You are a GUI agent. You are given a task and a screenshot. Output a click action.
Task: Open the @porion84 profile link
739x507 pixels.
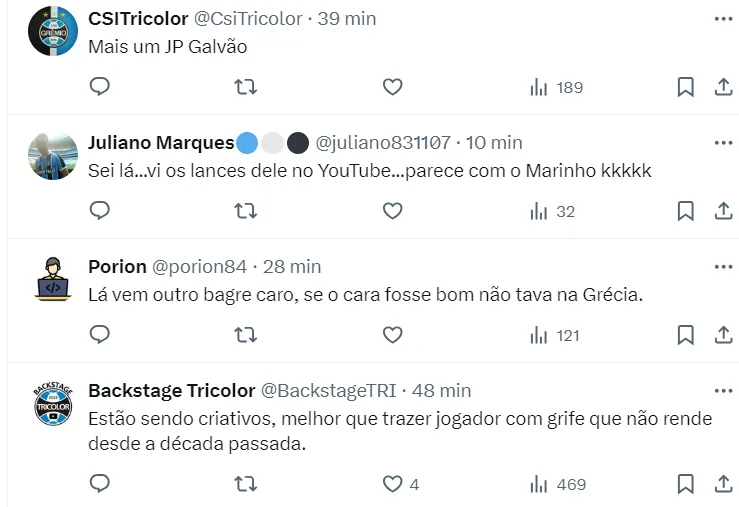click(x=199, y=267)
